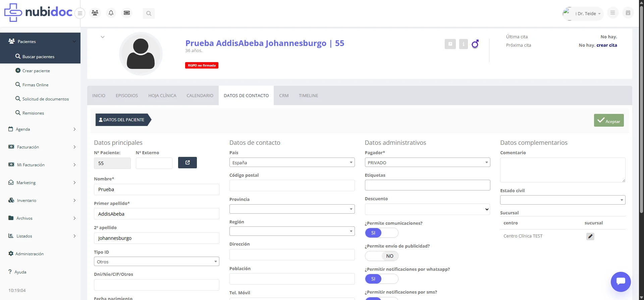Toggle ¿Permite envío de publicidad? switch
The width and height of the screenshot is (644, 300).
point(382,256)
